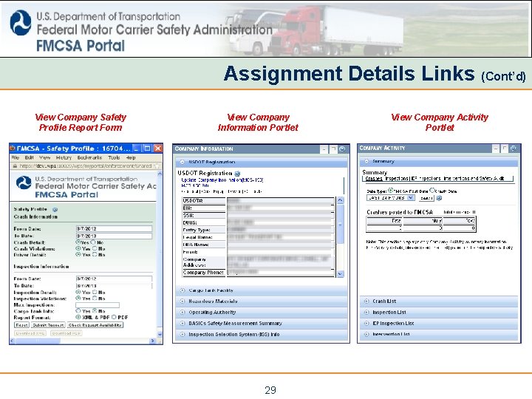532x399 pixels.
Task: Select XML & PDF report format
Action: (78, 317)
